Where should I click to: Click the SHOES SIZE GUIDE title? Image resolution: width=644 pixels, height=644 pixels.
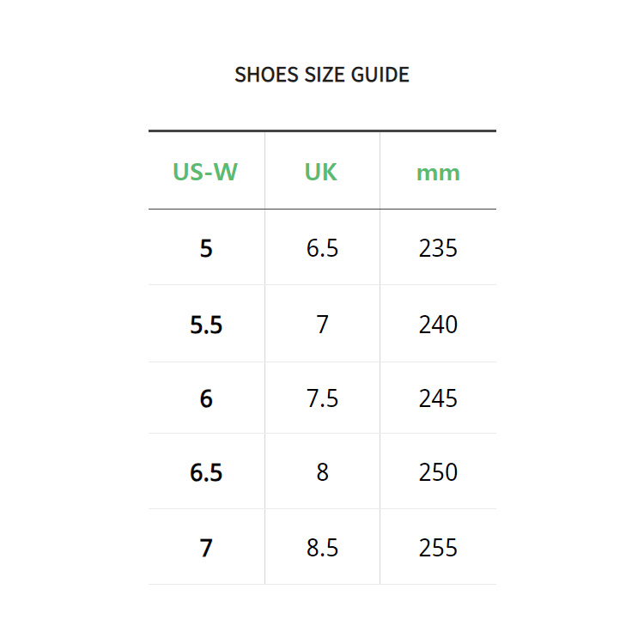(x=322, y=75)
